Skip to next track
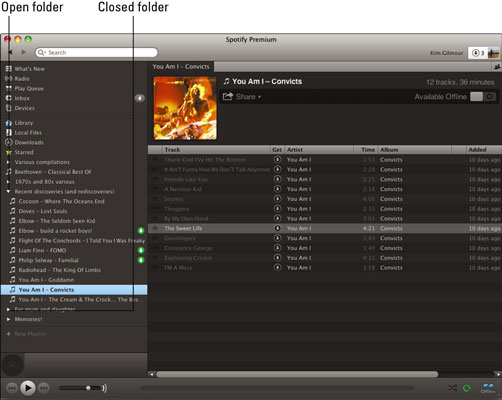 pos(44,388)
